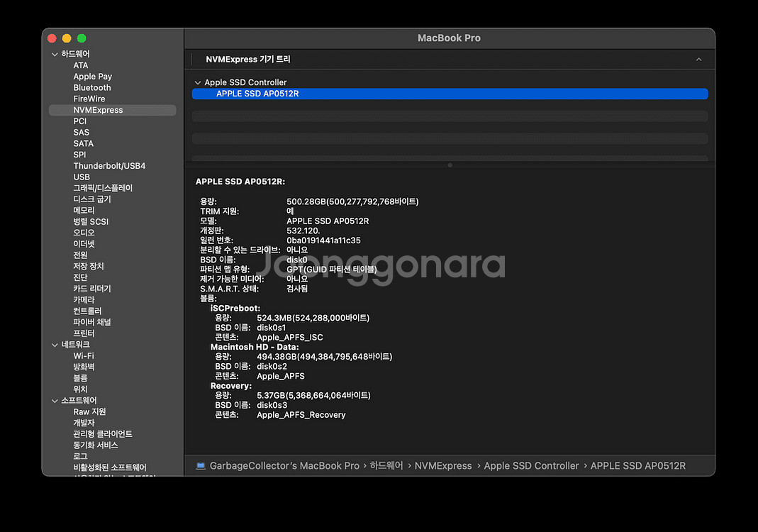
Task: Select 카드 리더기 in the sidebar
Action: tap(92, 289)
